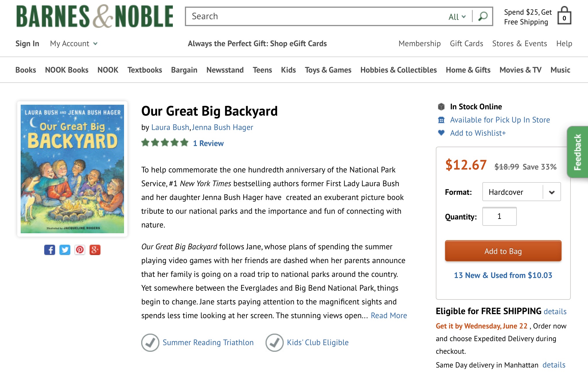The height and width of the screenshot is (383, 588).
Task: Click the search magnifier icon
Action: pos(482,16)
